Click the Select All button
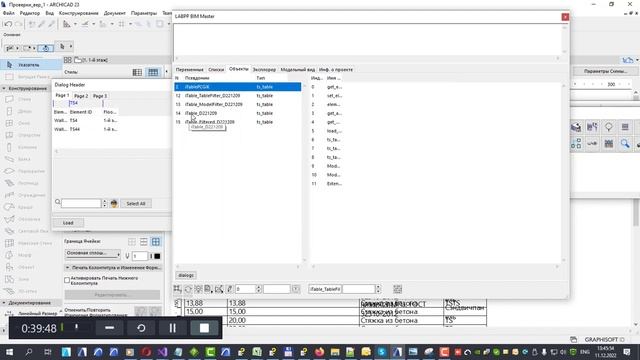Image resolution: width=640 pixels, height=360 pixels. (x=136, y=203)
